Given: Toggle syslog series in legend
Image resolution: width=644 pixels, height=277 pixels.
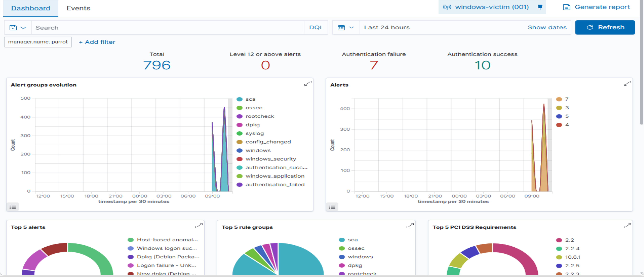Looking at the screenshot, I should coord(255,133).
